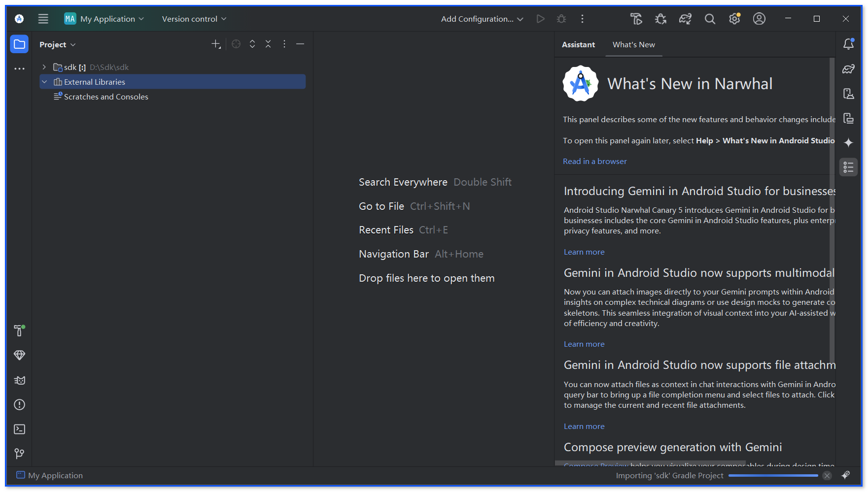Click the Read in a browser link

click(x=595, y=162)
